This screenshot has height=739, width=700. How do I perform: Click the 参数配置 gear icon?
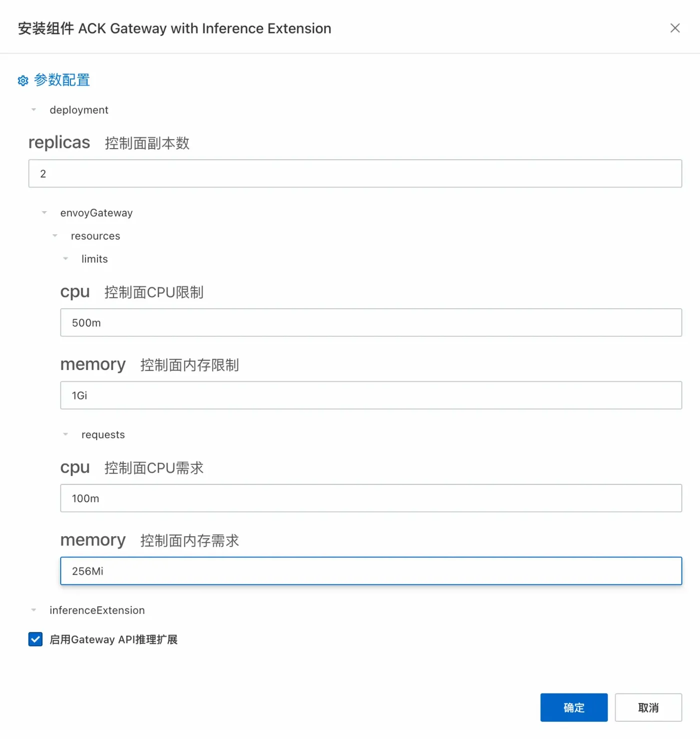click(23, 81)
